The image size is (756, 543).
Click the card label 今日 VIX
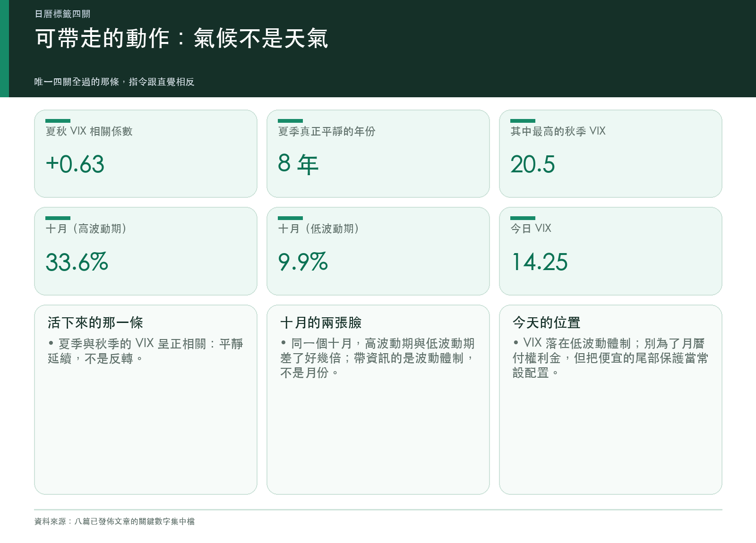tap(531, 229)
